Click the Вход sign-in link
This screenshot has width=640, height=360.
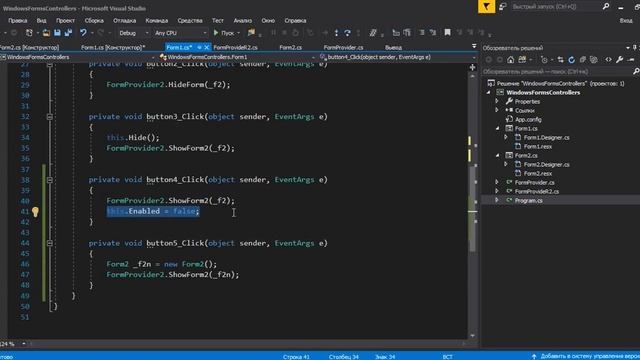626,20
